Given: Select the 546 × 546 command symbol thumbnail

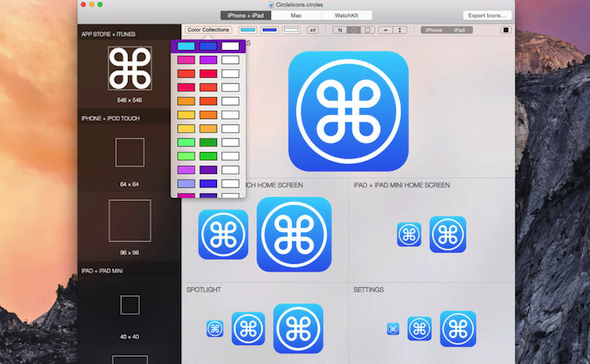Looking at the screenshot, I should click(x=130, y=68).
